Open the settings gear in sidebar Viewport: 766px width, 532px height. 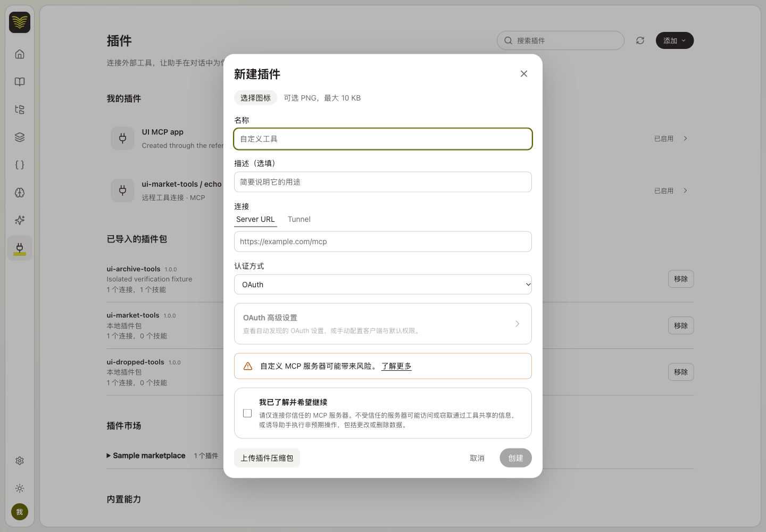[20, 461]
